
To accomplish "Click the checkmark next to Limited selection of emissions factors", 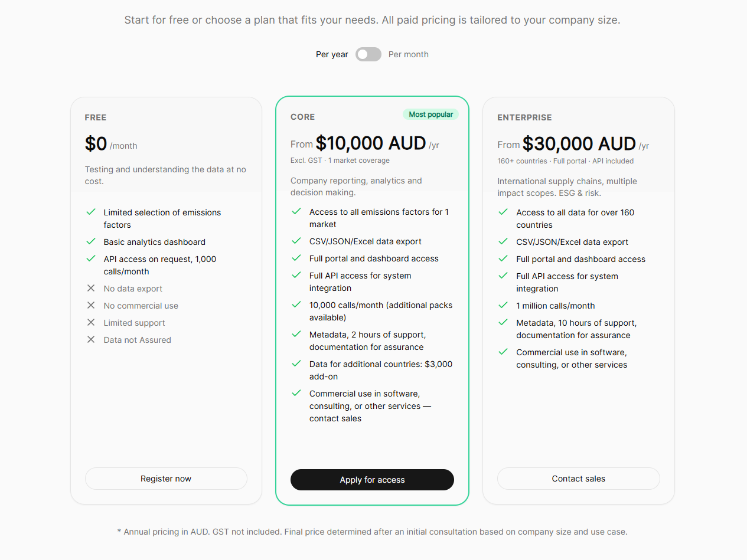I will (x=91, y=212).
